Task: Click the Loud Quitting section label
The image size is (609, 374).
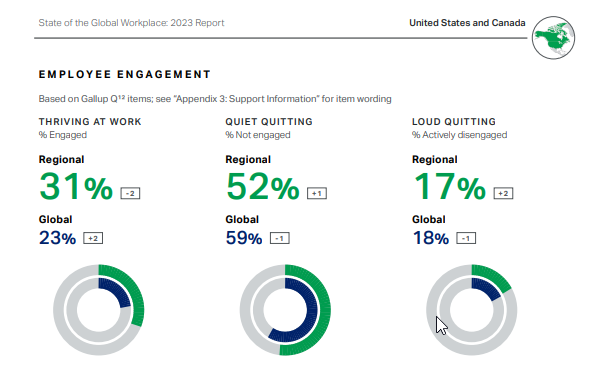Action: (x=454, y=122)
